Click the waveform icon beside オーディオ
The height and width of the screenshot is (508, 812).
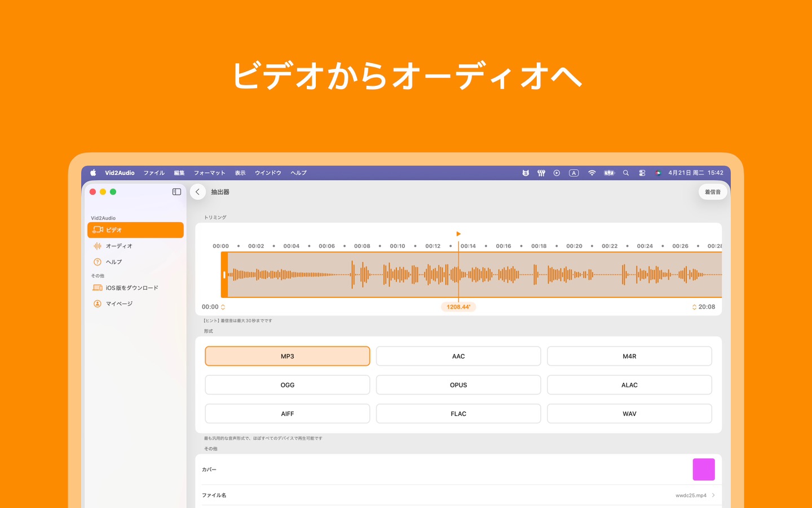pyautogui.click(x=98, y=246)
